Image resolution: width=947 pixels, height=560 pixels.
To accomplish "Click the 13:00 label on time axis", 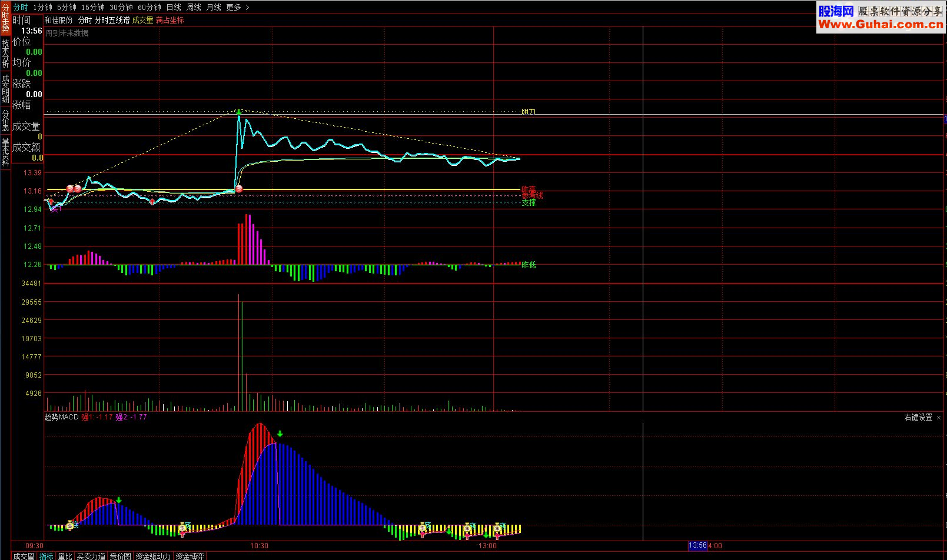I will pyautogui.click(x=487, y=545).
